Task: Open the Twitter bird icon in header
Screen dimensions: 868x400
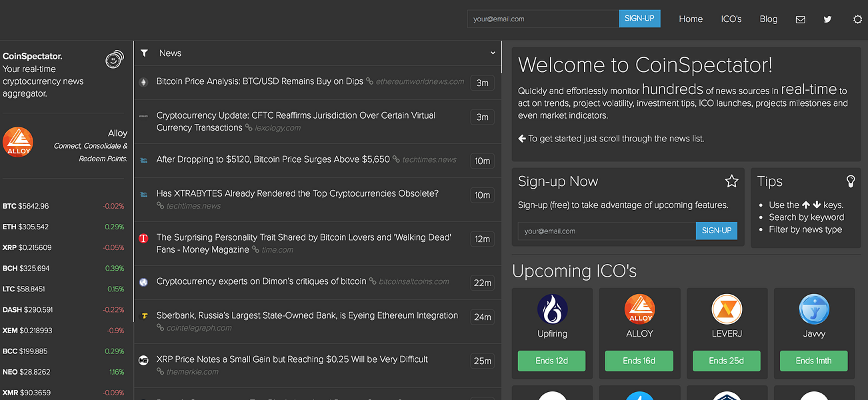Action: coord(827,19)
